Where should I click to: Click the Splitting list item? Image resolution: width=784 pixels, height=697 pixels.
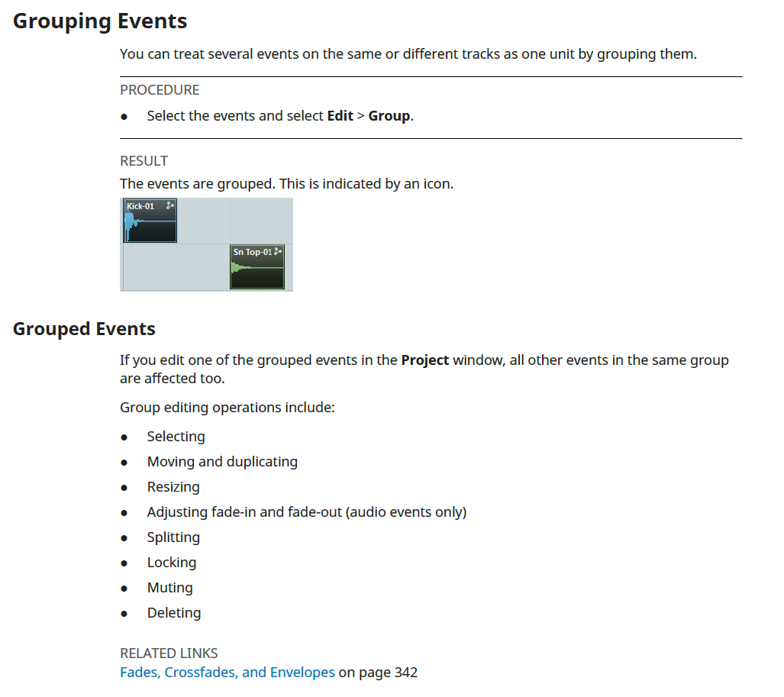(173, 537)
